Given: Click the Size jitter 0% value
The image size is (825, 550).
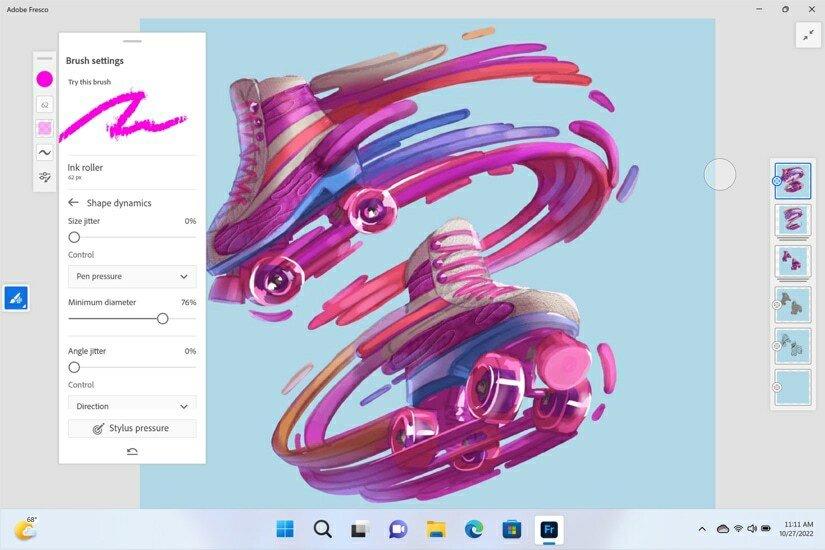Looking at the screenshot, I should (190, 221).
